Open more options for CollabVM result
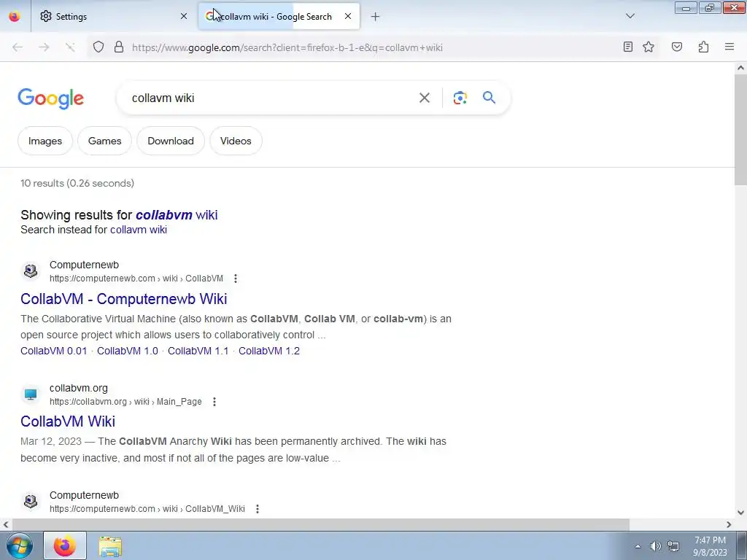 pyautogui.click(x=236, y=279)
